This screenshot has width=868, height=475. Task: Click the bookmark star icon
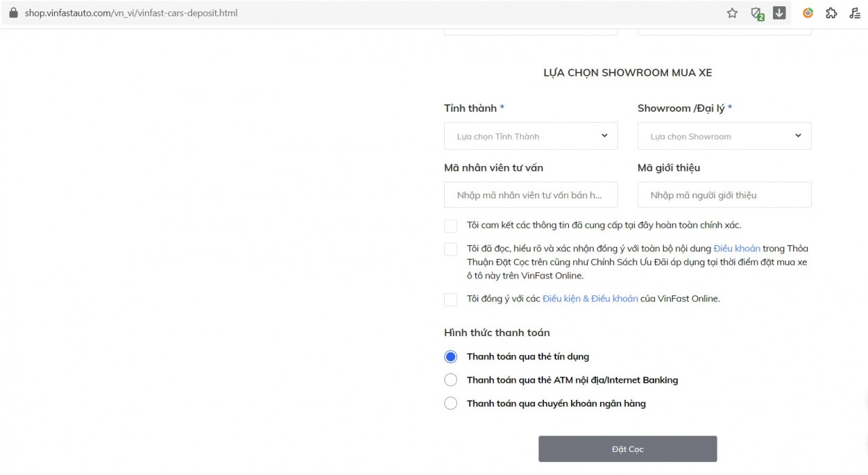click(x=732, y=13)
